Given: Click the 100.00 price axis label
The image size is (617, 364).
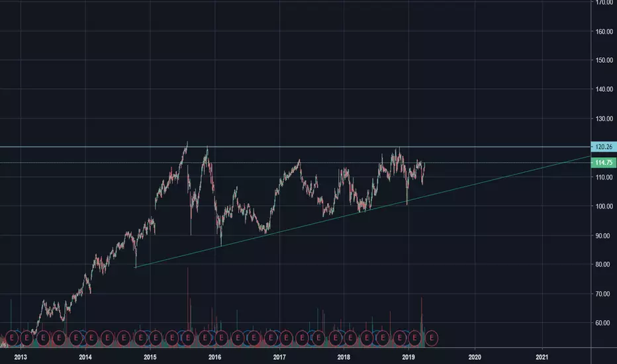Looking at the screenshot, I should 604,206.
